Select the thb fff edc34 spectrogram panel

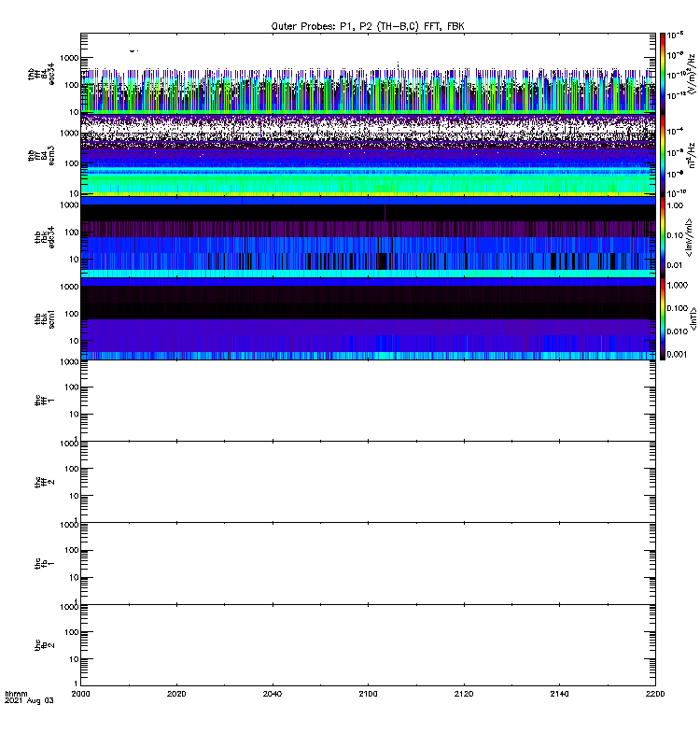368,74
